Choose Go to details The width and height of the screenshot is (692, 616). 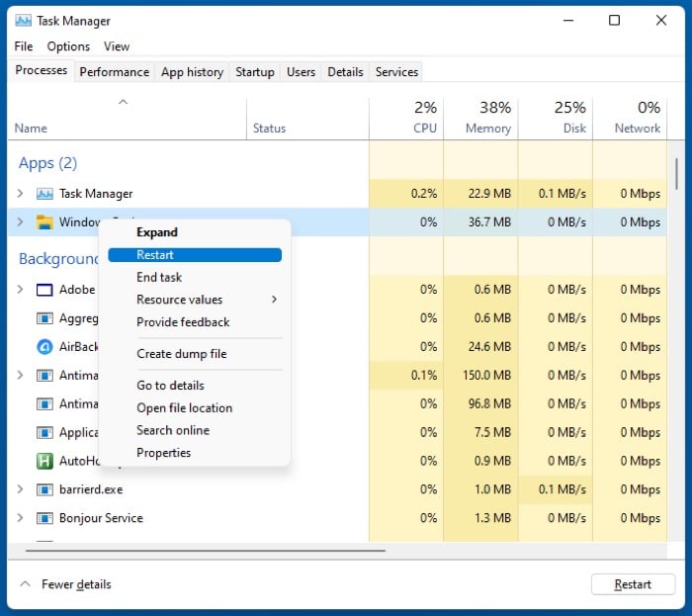click(195, 386)
